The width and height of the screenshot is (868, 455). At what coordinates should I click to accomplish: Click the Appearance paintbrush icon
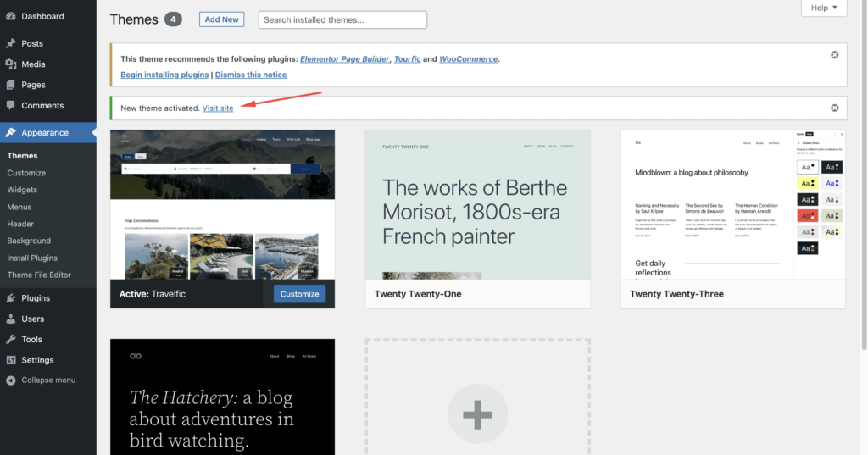(x=10, y=132)
